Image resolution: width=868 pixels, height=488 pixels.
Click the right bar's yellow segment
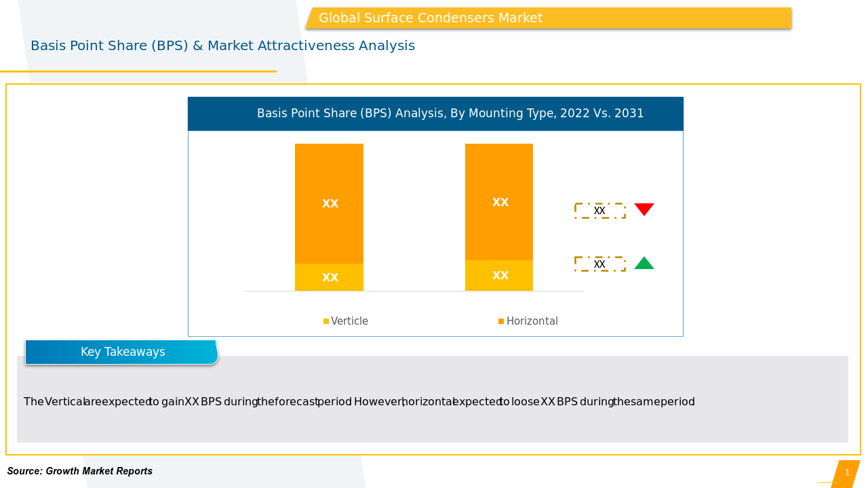499,276
